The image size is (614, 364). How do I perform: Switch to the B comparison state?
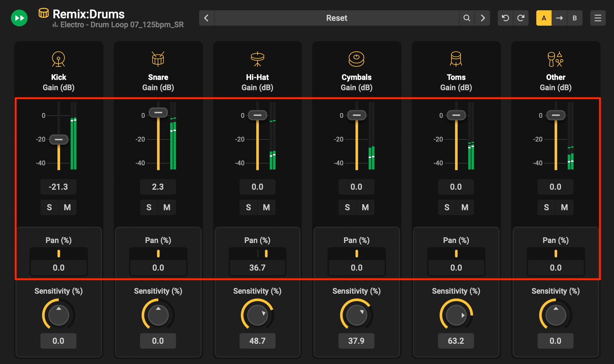575,18
